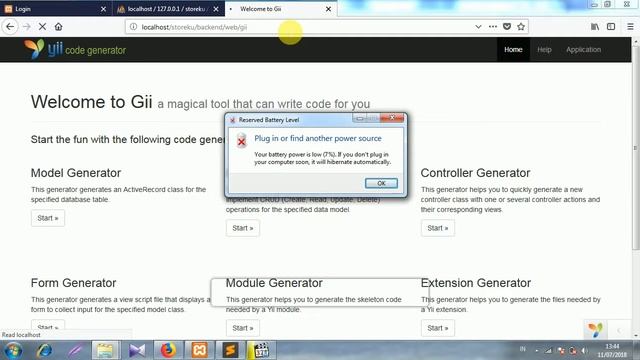640x360 pixels.
Task: Bookmark this page with the star
Action: coord(521,27)
